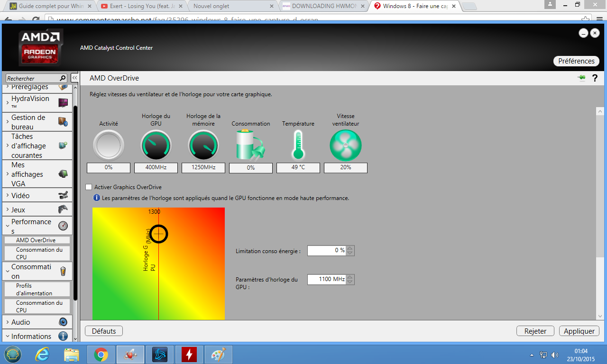Click the Performances gauge icon in sidebar

[x=63, y=226]
